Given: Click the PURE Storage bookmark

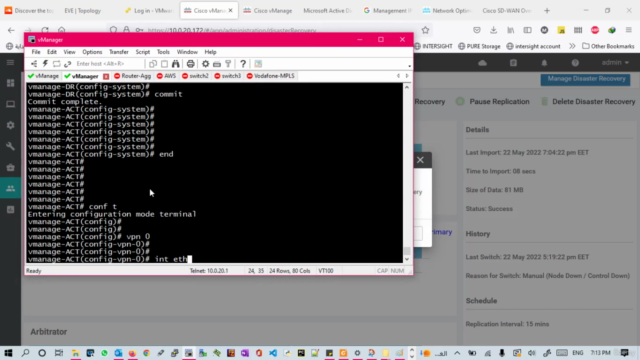Looking at the screenshot, I should coord(479,46).
